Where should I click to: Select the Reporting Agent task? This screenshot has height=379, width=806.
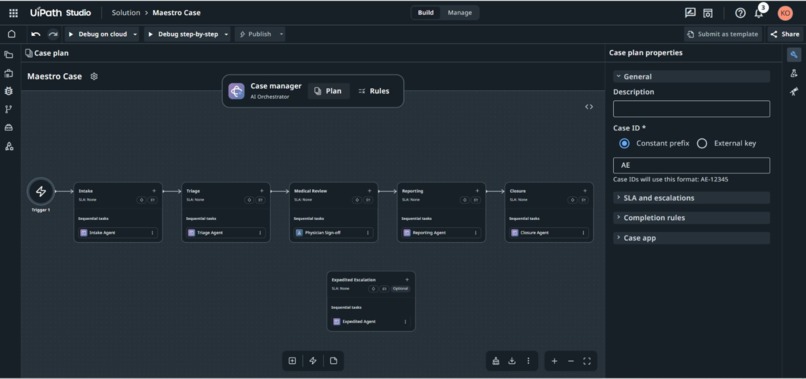tap(441, 233)
